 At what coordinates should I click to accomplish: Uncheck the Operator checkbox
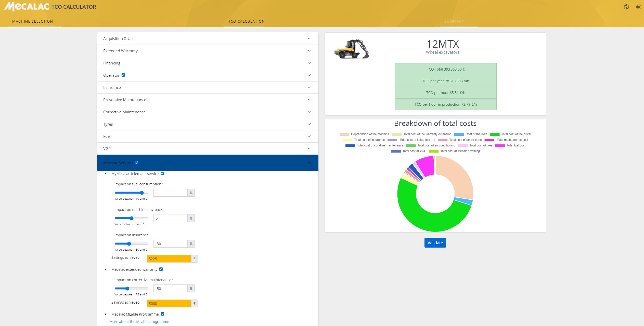(123, 75)
